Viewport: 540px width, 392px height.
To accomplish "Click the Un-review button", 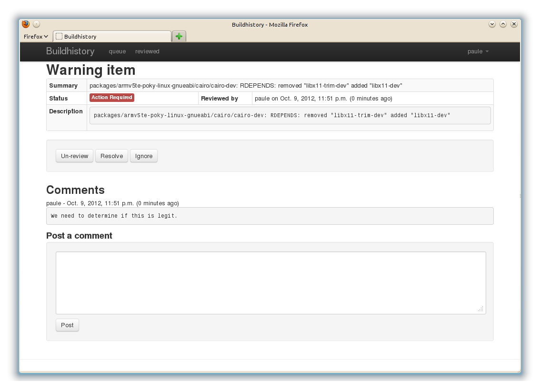I will tap(74, 156).
